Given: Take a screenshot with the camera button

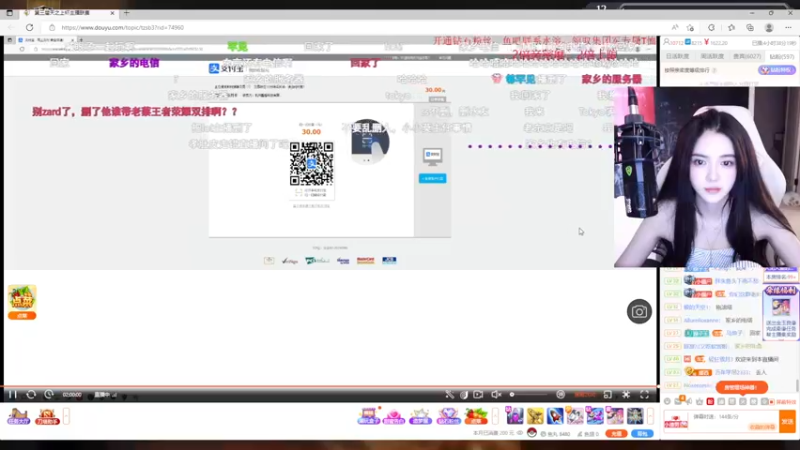Looking at the screenshot, I should point(639,311).
